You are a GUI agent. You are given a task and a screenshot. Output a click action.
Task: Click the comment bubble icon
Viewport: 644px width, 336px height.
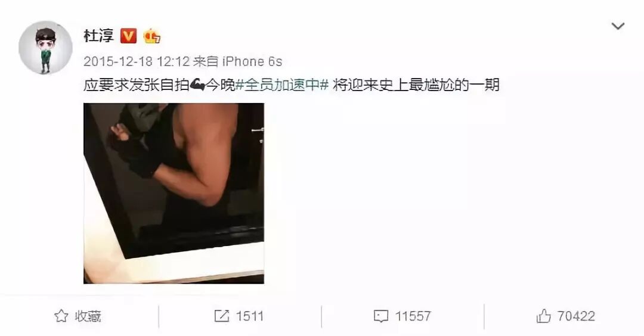coord(380,316)
